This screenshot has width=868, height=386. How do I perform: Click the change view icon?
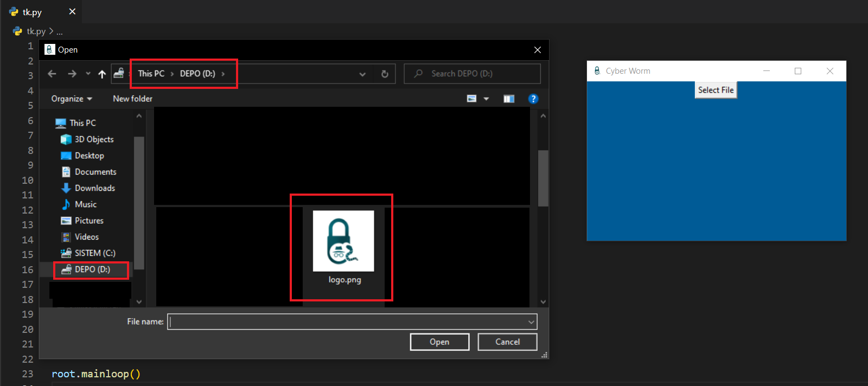[472, 99]
